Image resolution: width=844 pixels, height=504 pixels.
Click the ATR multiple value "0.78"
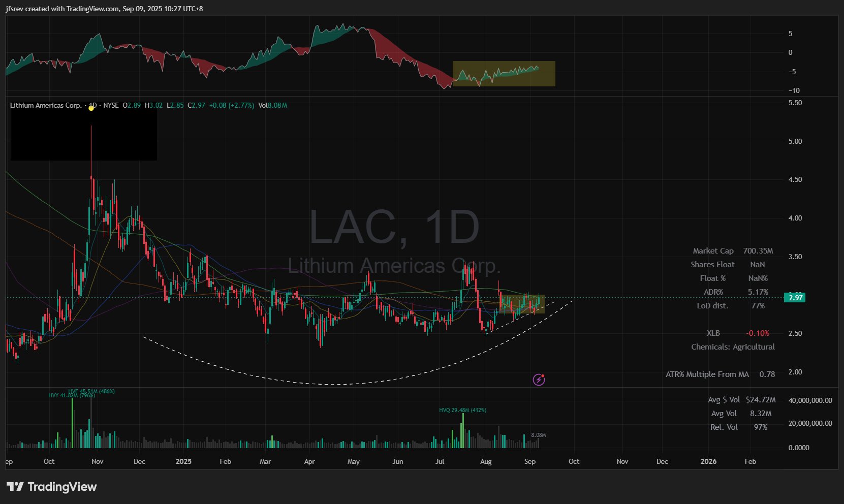pyautogui.click(x=767, y=374)
